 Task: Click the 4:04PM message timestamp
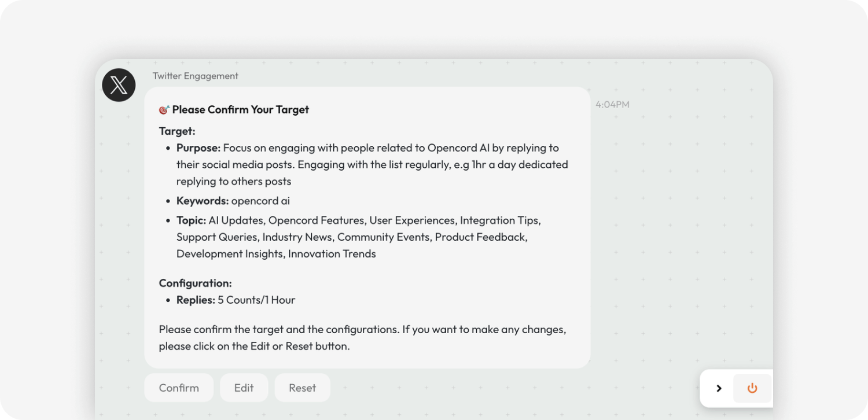click(x=612, y=105)
